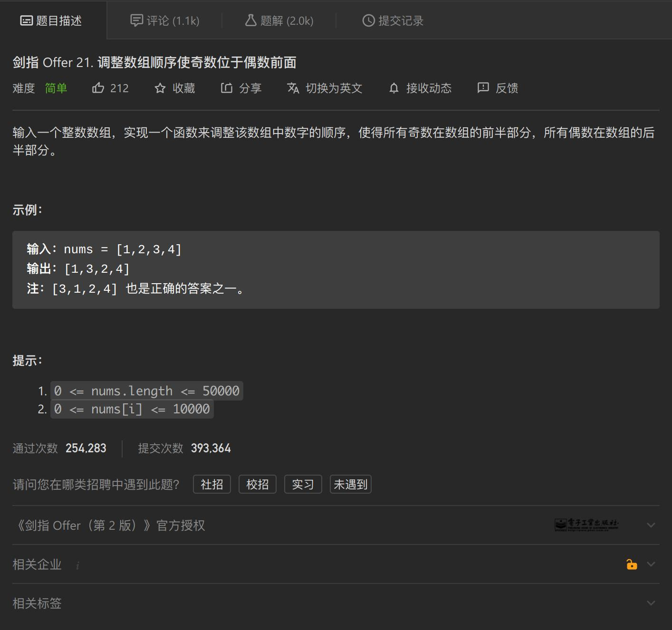This screenshot has width=672, height=630.
Task: Select the 实习 option
Action: coord(303,484)
